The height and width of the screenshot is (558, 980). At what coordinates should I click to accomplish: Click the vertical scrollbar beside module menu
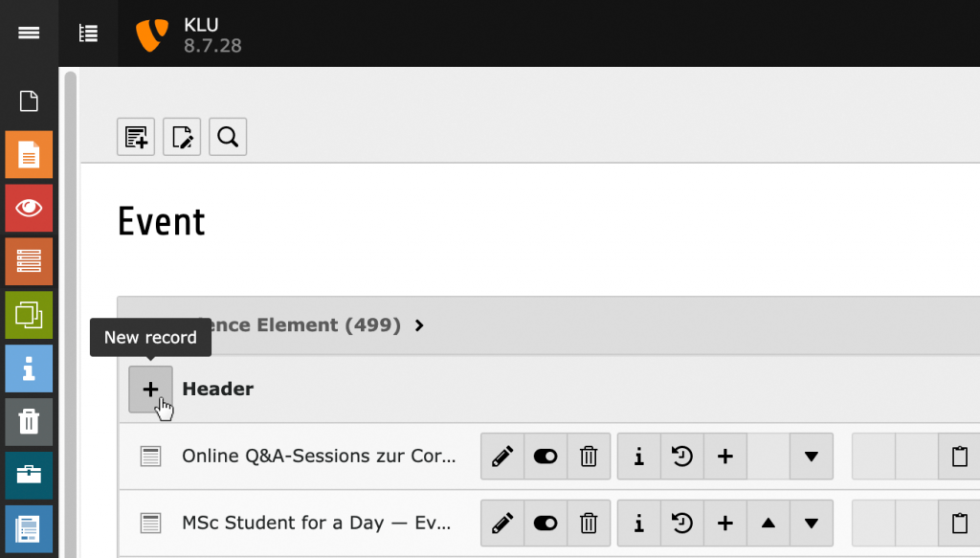70,315
